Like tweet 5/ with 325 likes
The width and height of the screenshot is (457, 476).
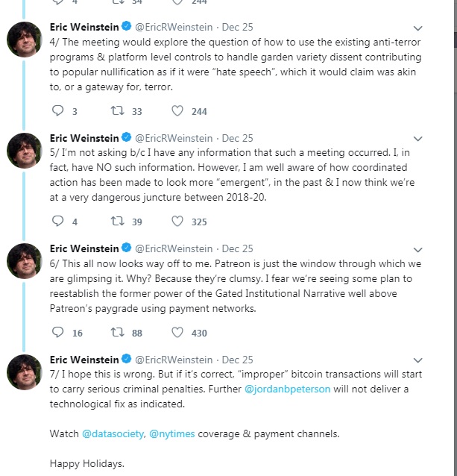[177, 222]
